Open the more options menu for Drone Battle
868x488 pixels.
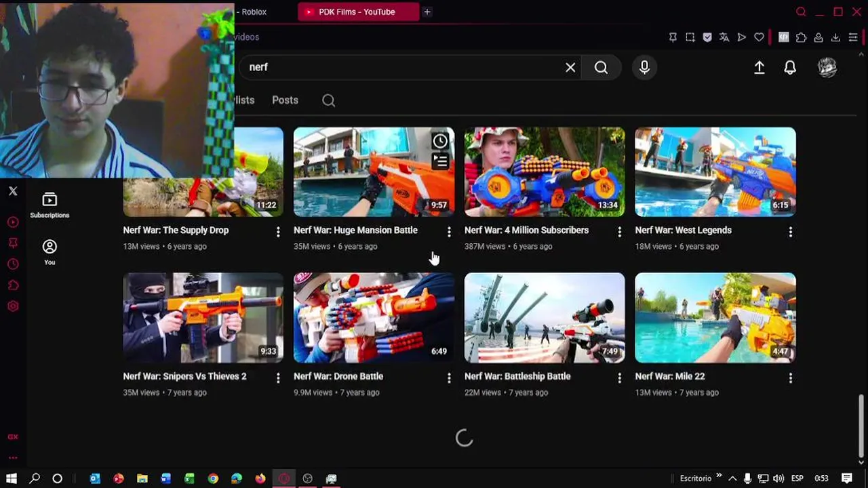pyautogui.click(x=449, y=378)
